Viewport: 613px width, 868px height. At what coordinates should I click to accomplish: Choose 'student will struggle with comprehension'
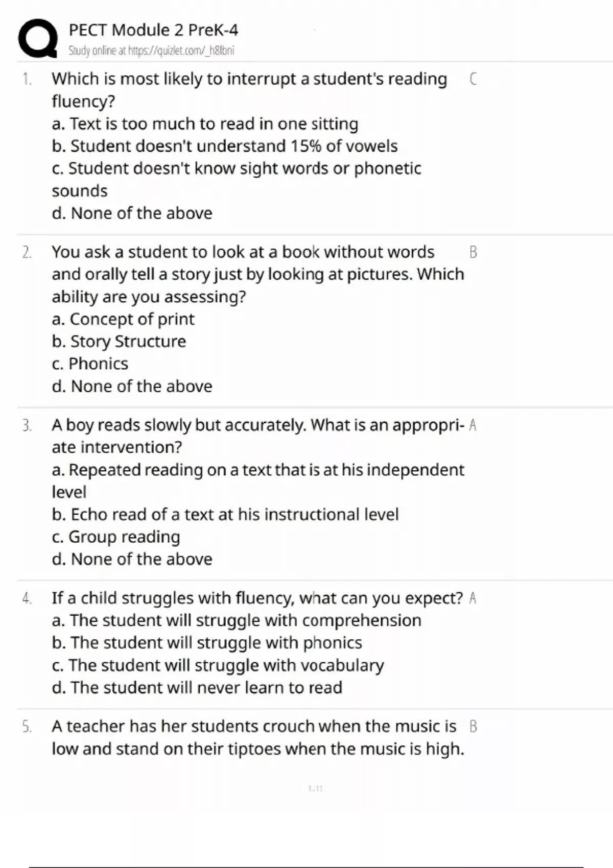click(x=237, y=620)
